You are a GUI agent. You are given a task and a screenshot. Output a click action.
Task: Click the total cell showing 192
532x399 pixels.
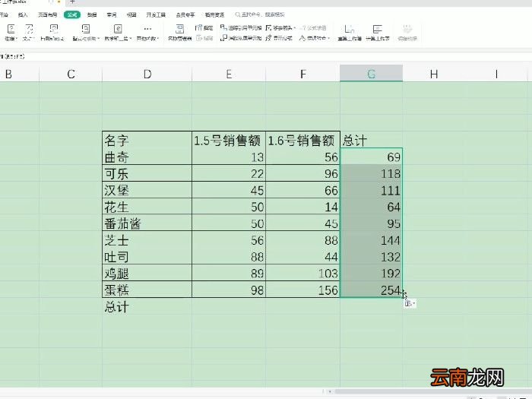coord(371,273)
